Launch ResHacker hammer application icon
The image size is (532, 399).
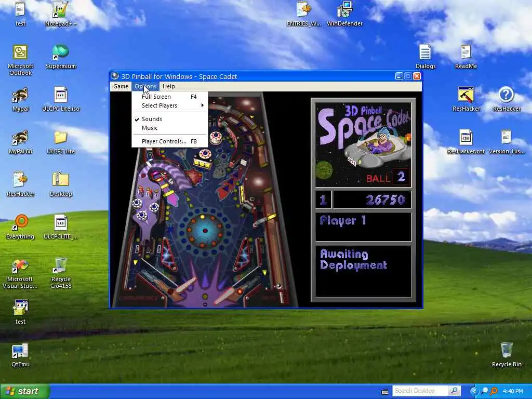point(466,99)
